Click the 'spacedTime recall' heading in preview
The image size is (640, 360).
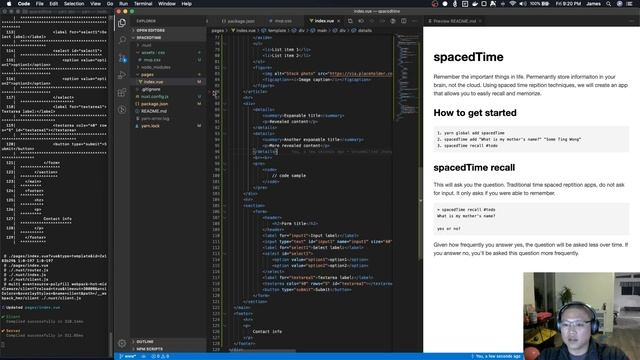(474, 168)
